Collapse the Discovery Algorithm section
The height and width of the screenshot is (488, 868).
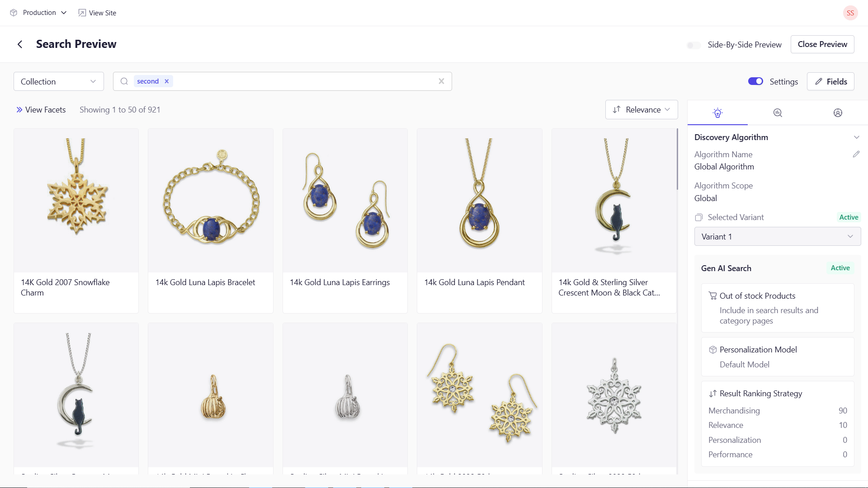coord(856,137)
